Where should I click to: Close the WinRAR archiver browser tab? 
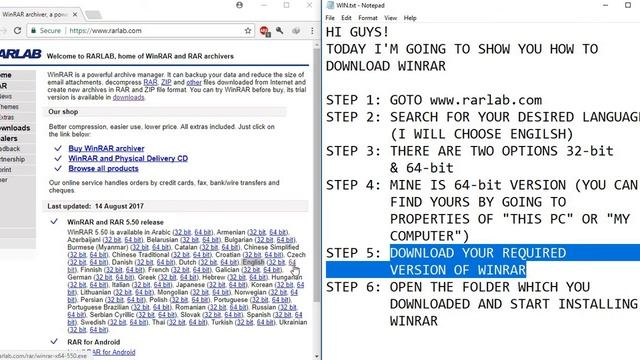click(75, 14)
